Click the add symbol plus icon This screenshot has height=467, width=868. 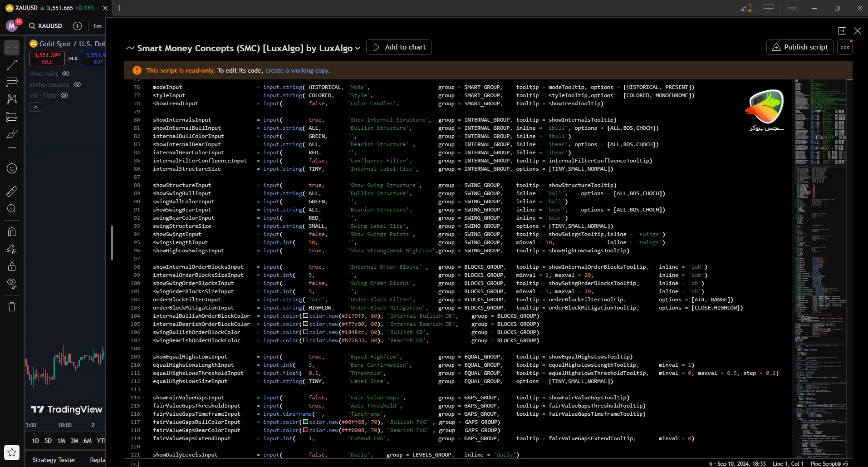(78, 26)
